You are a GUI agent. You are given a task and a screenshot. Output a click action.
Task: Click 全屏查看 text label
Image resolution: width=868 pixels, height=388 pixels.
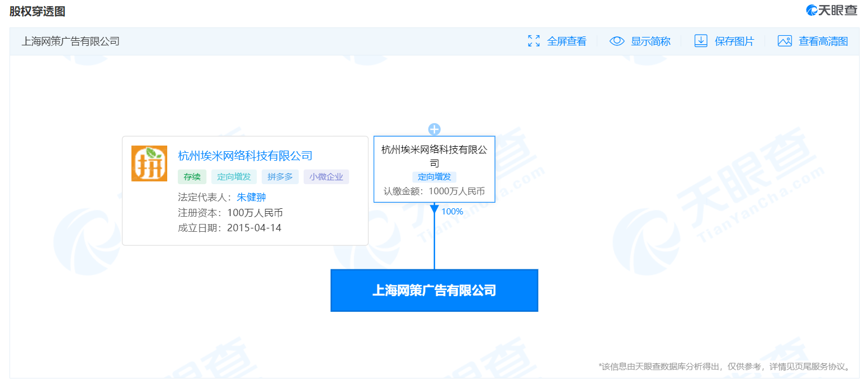pos(567,41)
